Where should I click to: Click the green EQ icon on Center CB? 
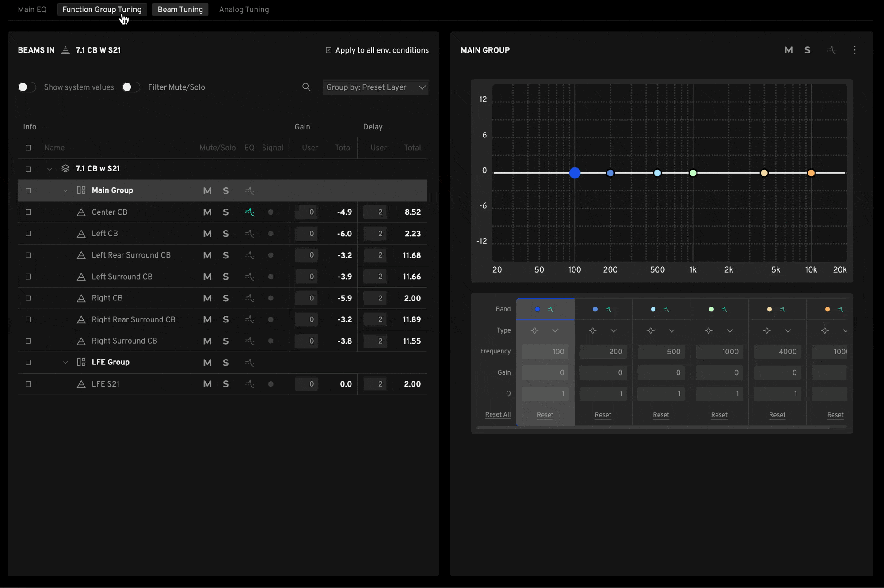pyautogui.click(x=249, y=212)
